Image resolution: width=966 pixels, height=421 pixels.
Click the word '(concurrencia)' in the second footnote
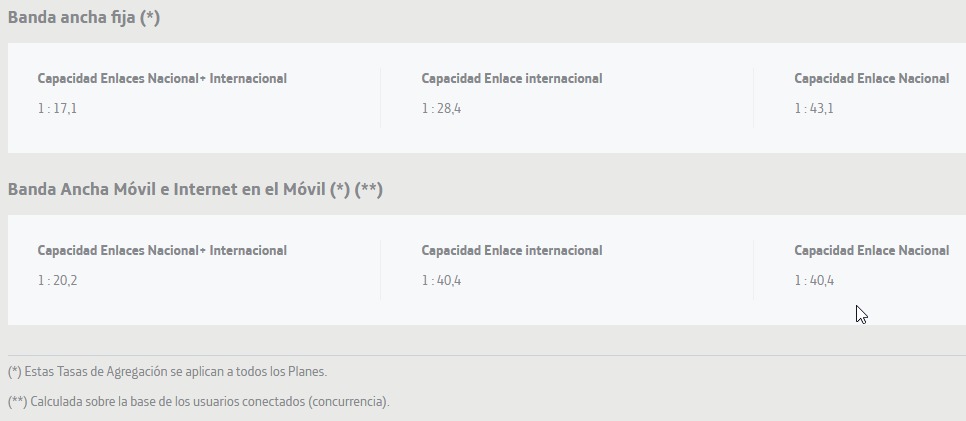pyautogui.click(x=347, y=403)
